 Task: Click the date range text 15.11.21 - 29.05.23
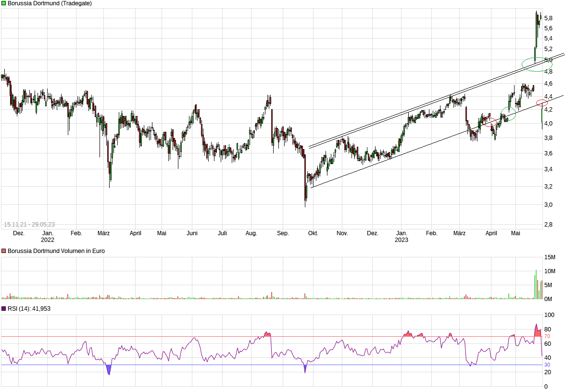(29, 225)
